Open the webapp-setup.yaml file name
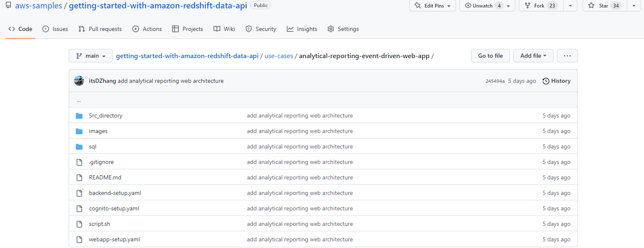This screenshot has width=644, height=248. click(x=114, y=239)
